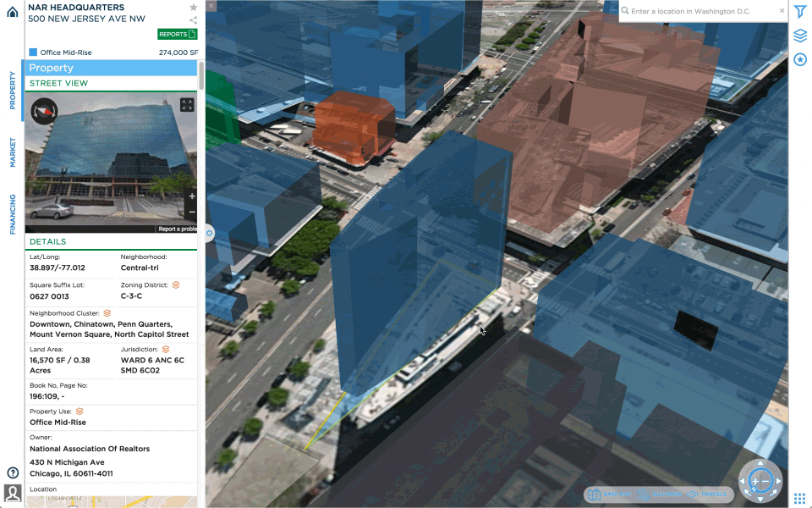The width and height of the screenshot is (812, 508).
Task: Show Property Use layer icon
Action: [80, 411]
